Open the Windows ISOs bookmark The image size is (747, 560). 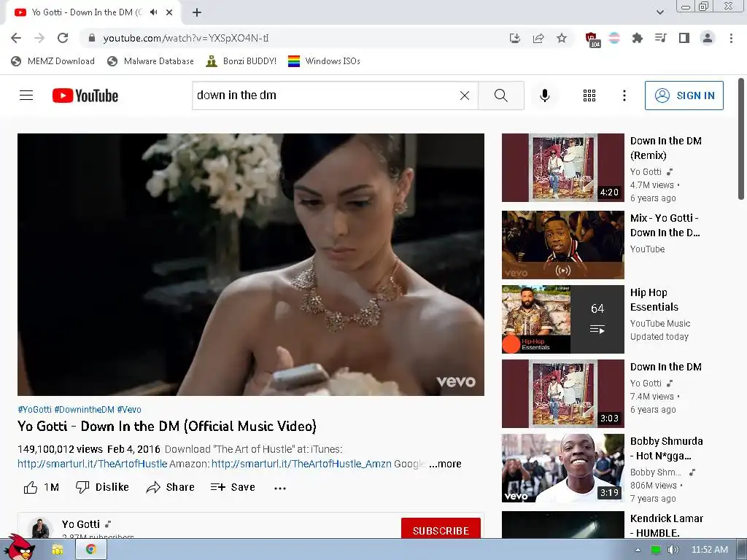324,61
